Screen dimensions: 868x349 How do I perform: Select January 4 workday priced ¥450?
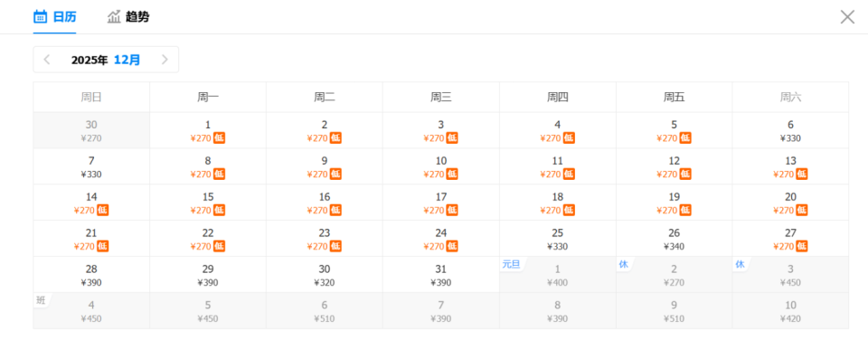91,311
